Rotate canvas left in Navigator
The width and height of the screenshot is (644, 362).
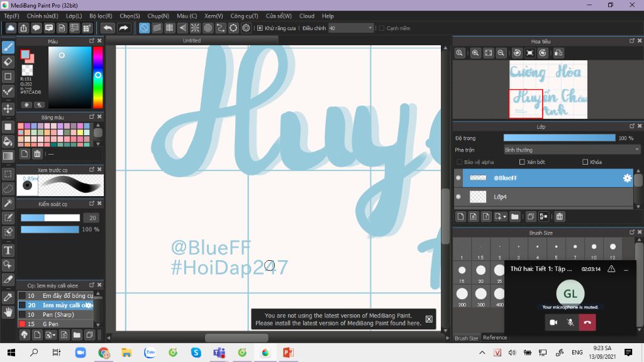(x=517, y=53)
